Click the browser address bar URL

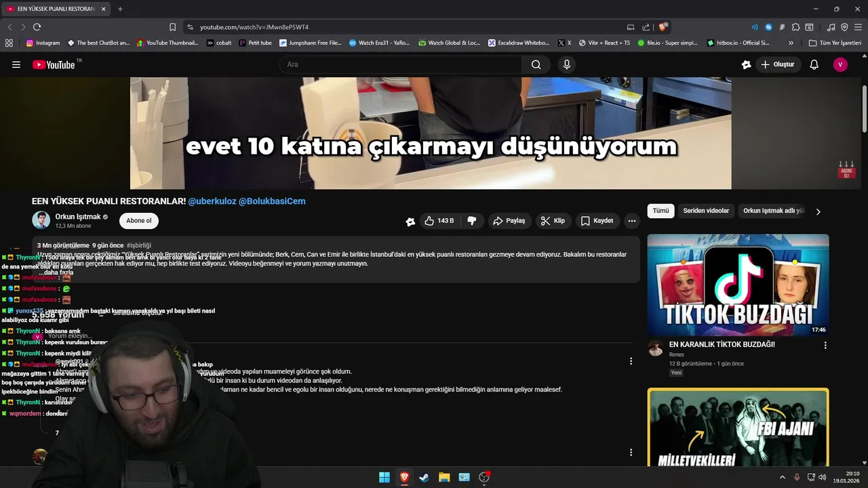(254, 27)
